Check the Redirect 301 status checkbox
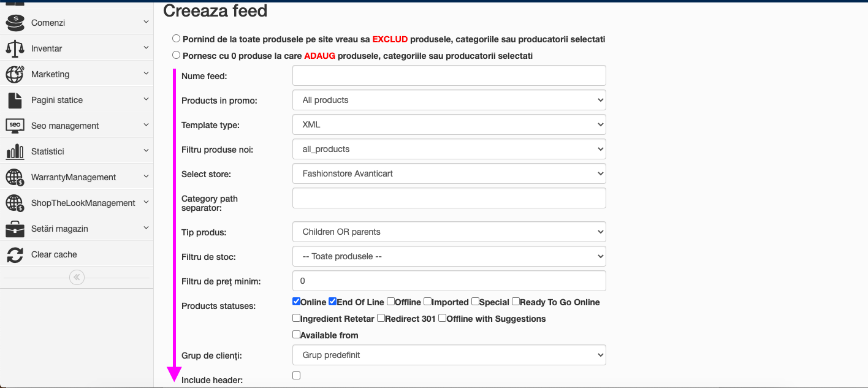868x388 pixels. point(381,318)
